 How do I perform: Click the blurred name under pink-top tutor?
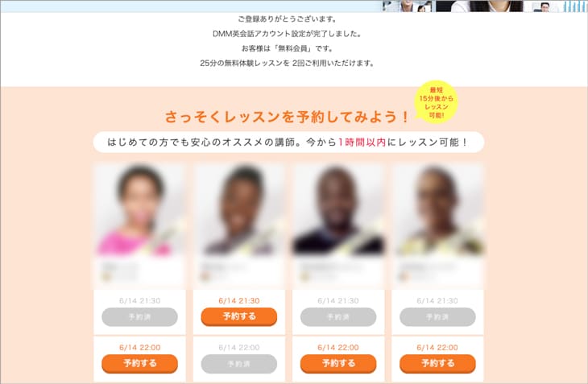click(119, 266)
